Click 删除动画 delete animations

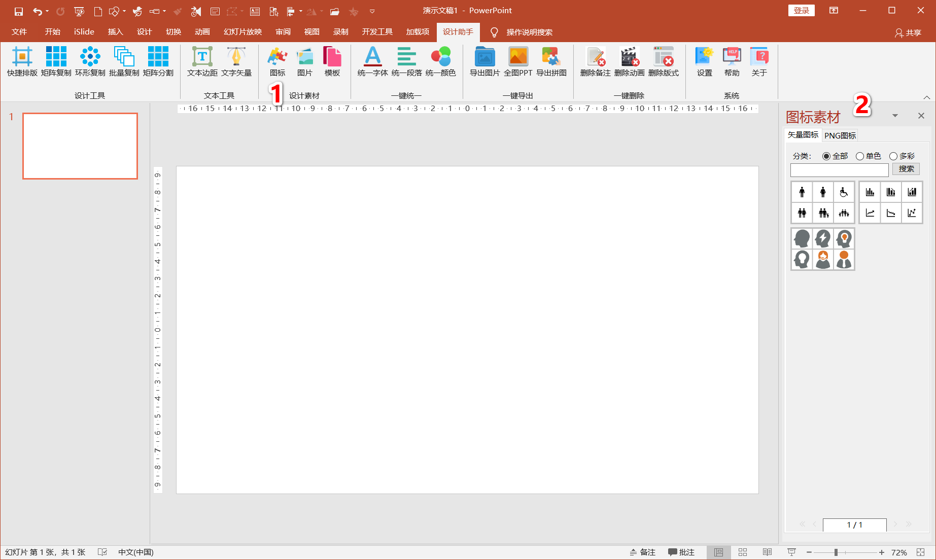coord(630,62)
